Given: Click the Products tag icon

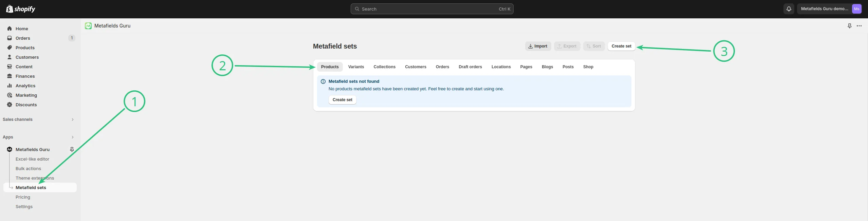Looking at the screenshot, I should pyautogui.click(x=10, y=48).
